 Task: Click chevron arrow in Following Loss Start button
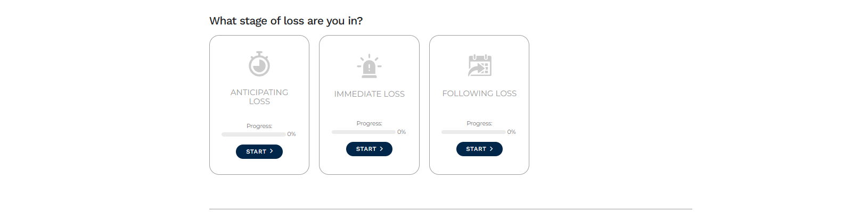492,149
